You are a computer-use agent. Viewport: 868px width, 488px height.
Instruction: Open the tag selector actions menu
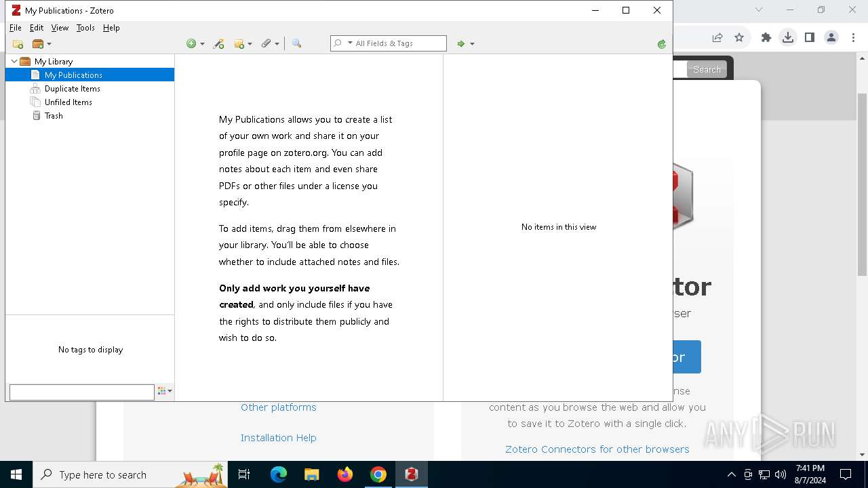click(x=165, y=391)
